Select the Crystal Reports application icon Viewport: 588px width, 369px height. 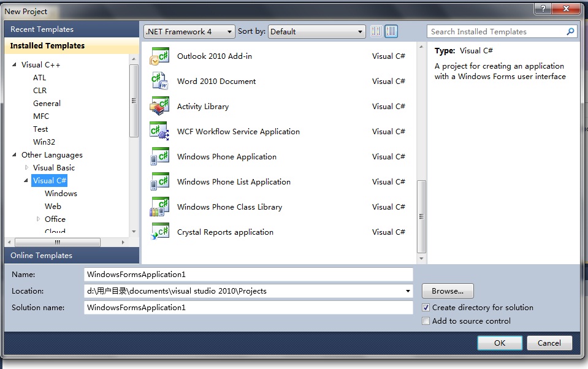159,232
